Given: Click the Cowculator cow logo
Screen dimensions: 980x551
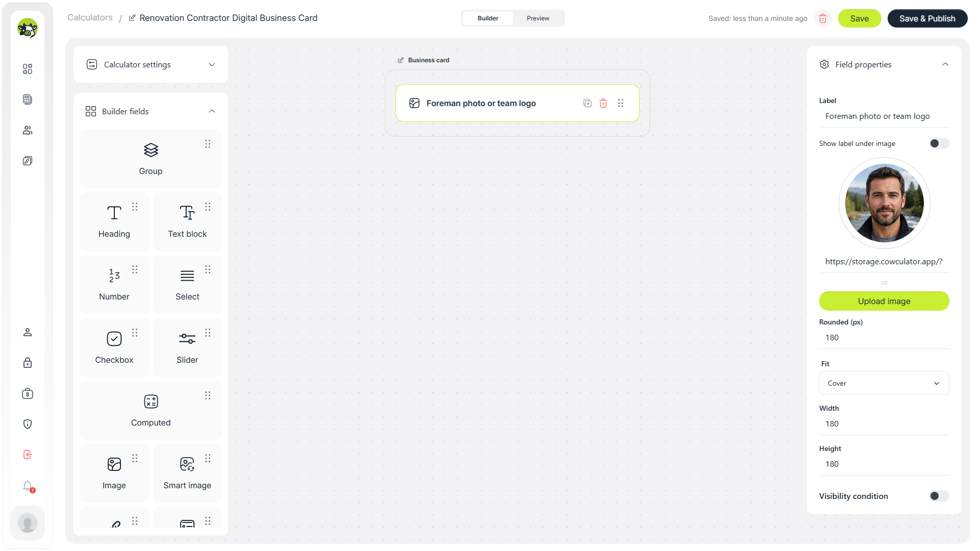Looking at the screenshot, I should point(28,28).
